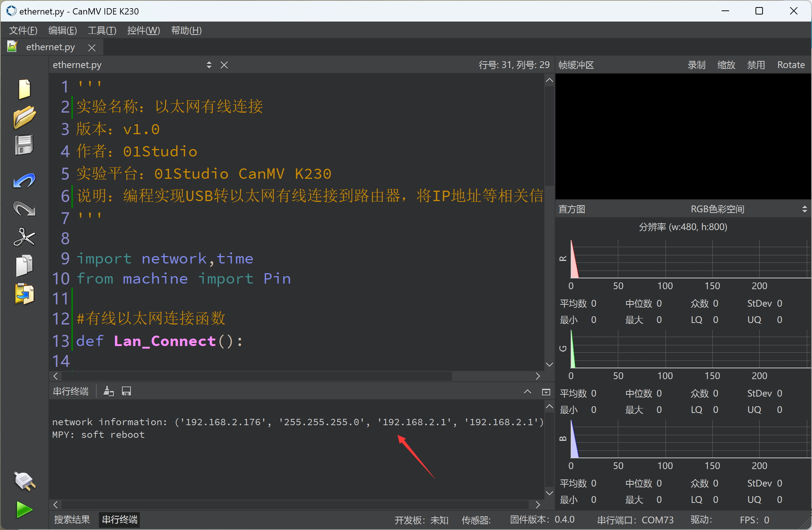Click the 开发板: 未知 status entry
The height and width of the screenshot is (530, 812).
click(421, 520)
